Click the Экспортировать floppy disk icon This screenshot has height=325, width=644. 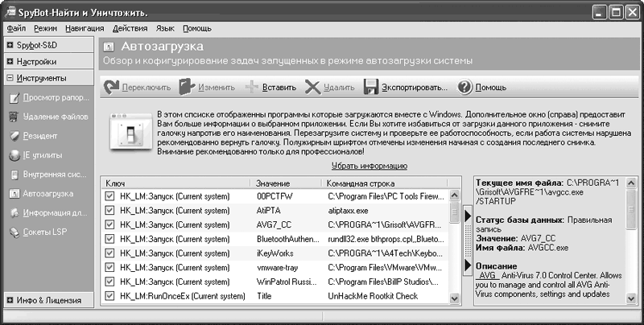pos(371,87)
